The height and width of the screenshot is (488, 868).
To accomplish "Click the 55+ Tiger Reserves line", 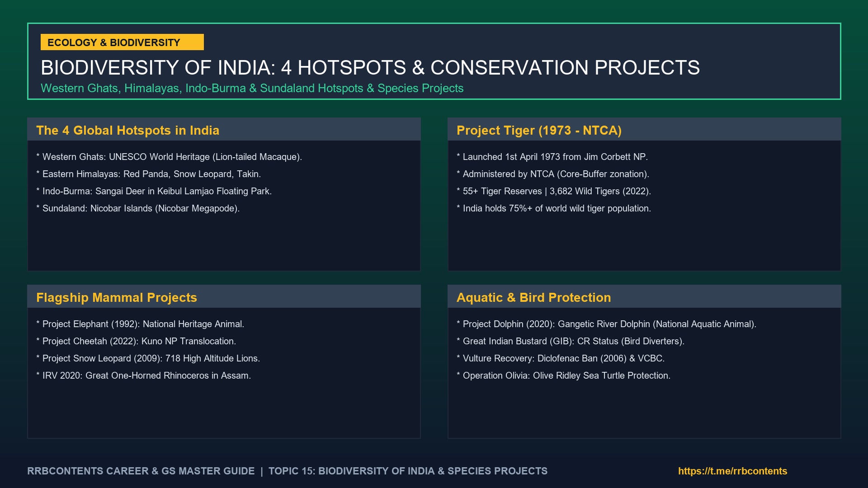I will tap(554, 191).
